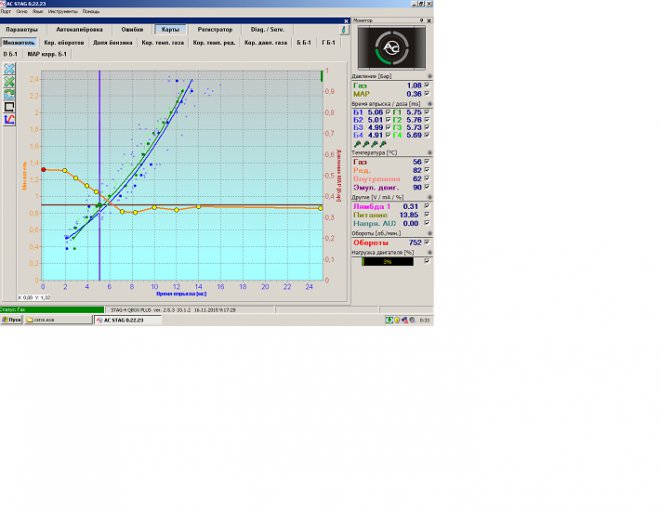Image resolution: width=660 pixels, height=511 pixels.
Task: Open the Автокалибровка tab
Action: coord(77,30)
